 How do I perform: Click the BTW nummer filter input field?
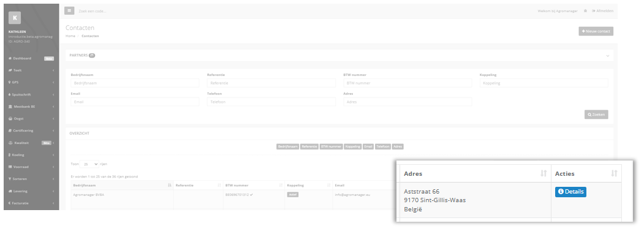tap(407, 83)
